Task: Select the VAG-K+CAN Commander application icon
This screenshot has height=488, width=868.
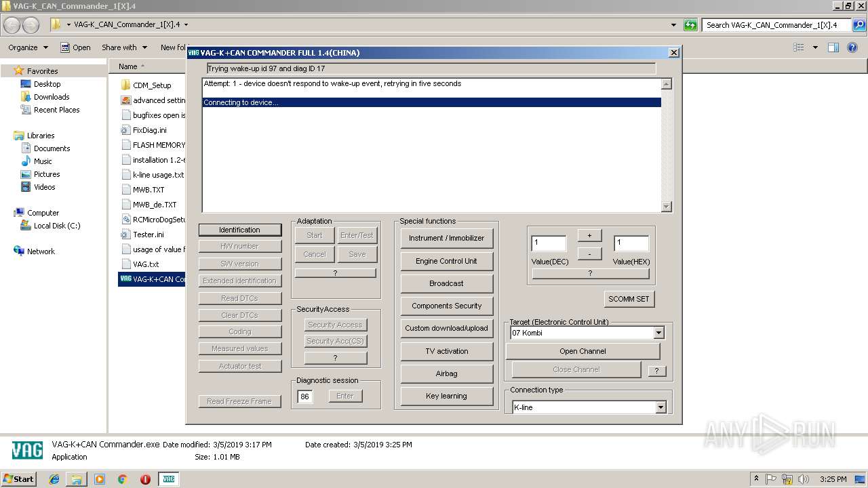Action: point(125,279)
